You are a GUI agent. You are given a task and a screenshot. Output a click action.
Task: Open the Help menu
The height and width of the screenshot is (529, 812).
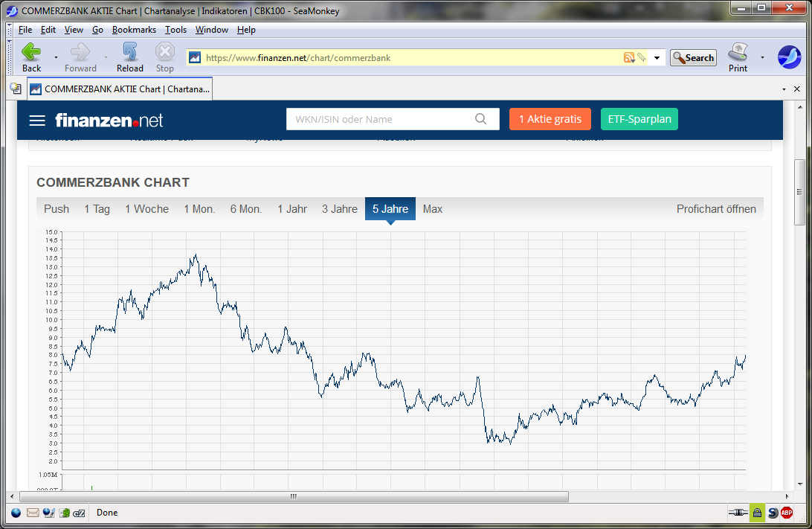[x=247, y=30]
